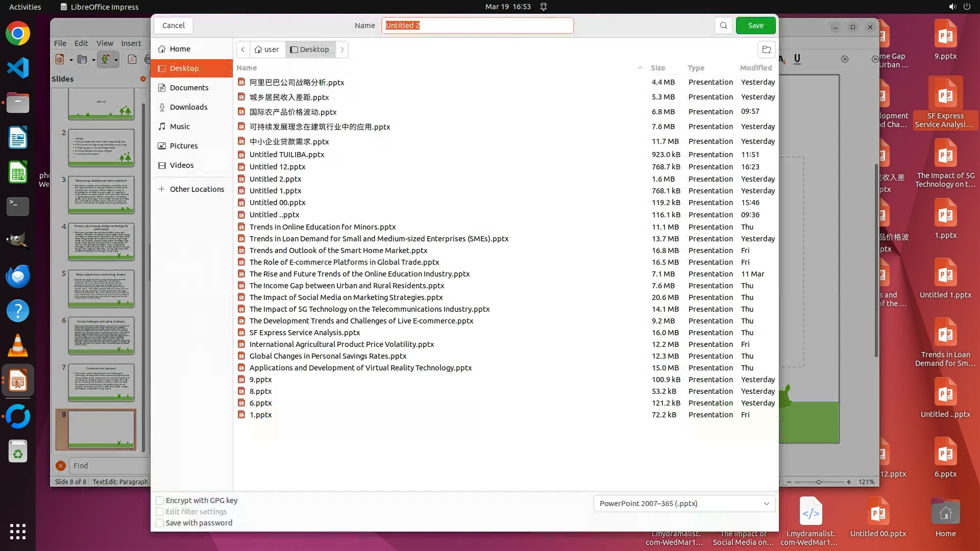Expand Other Locations in sidebar
Screen dimensions: 980x551
197,189
